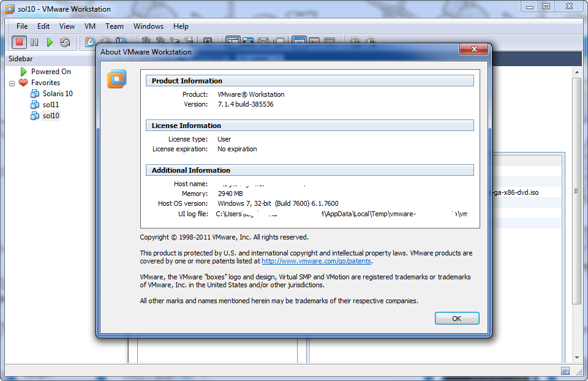
Task: Click the status bar icon at bottom right
Action: pos(565,371)
